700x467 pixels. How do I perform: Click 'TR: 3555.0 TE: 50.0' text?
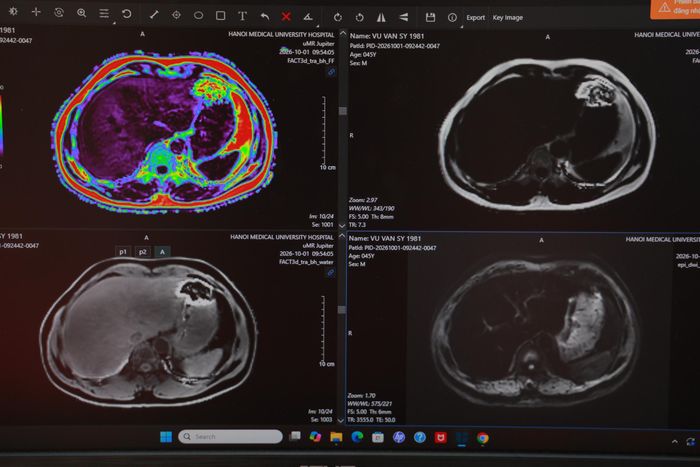371,420
